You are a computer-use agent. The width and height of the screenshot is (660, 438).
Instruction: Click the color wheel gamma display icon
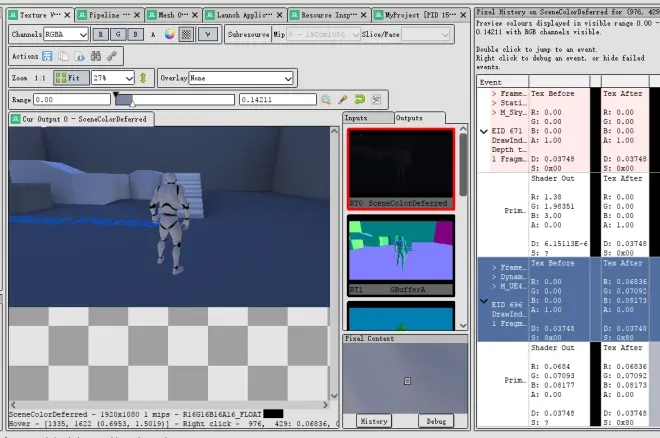pos(169,35)
